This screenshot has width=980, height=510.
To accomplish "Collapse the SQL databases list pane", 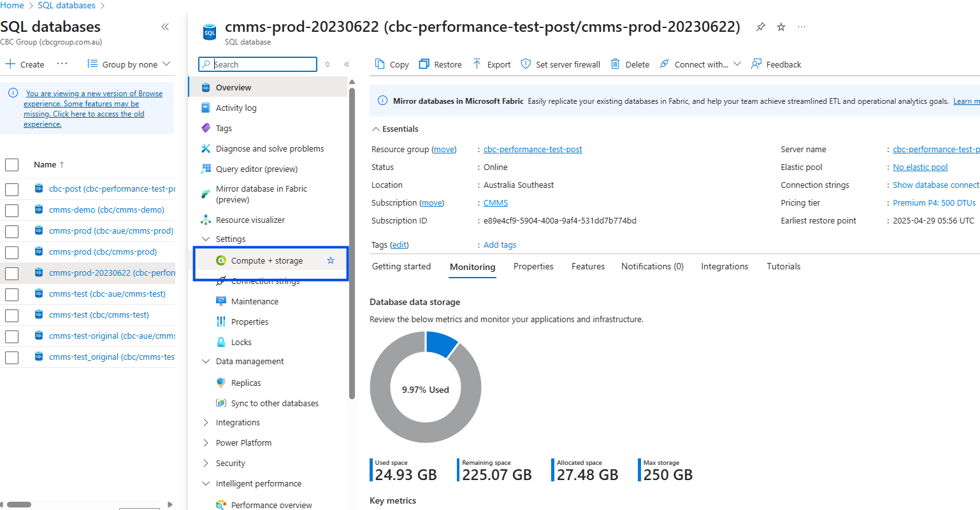I will point(165,27).
